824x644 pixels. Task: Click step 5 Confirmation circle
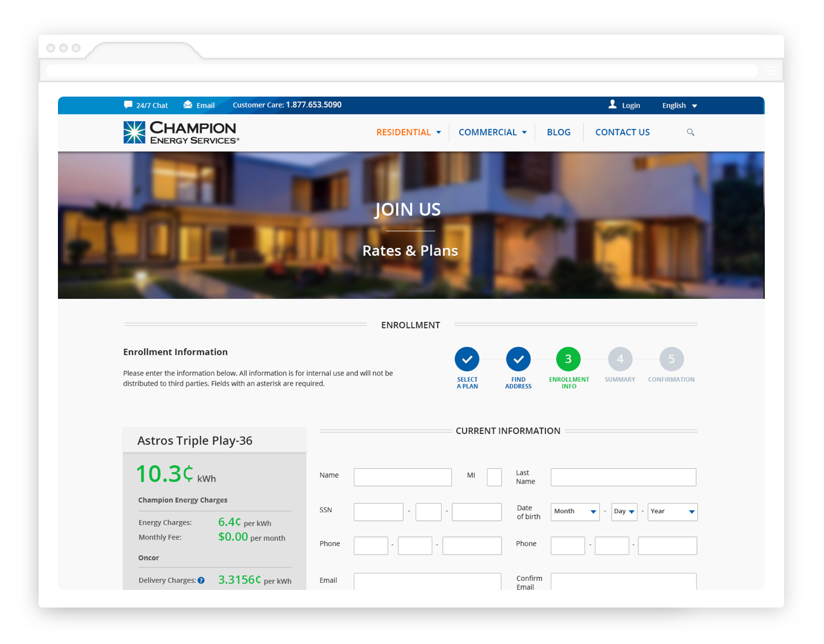(671, 359)
